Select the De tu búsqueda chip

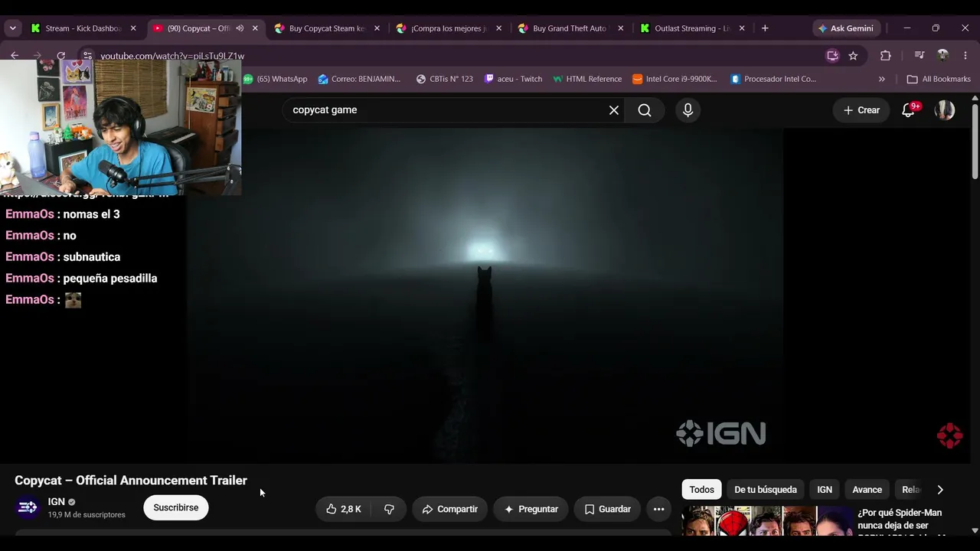click(766, 490)
